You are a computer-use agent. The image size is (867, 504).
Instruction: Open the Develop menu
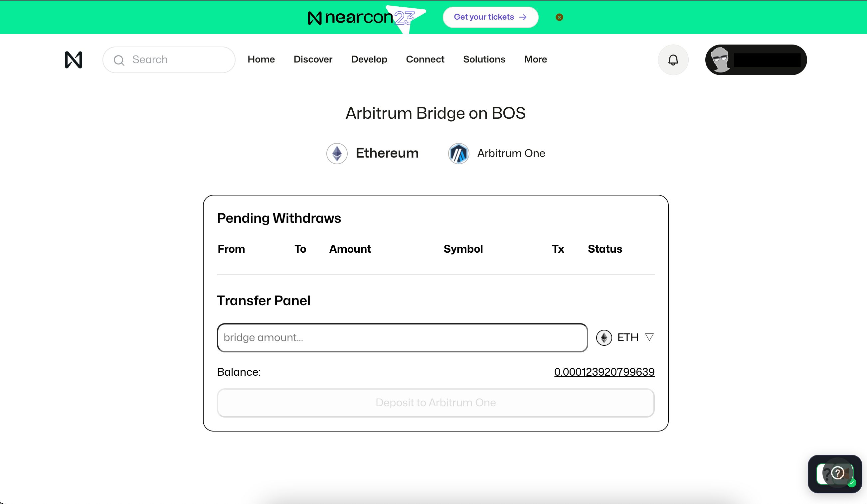click(369, 60)
